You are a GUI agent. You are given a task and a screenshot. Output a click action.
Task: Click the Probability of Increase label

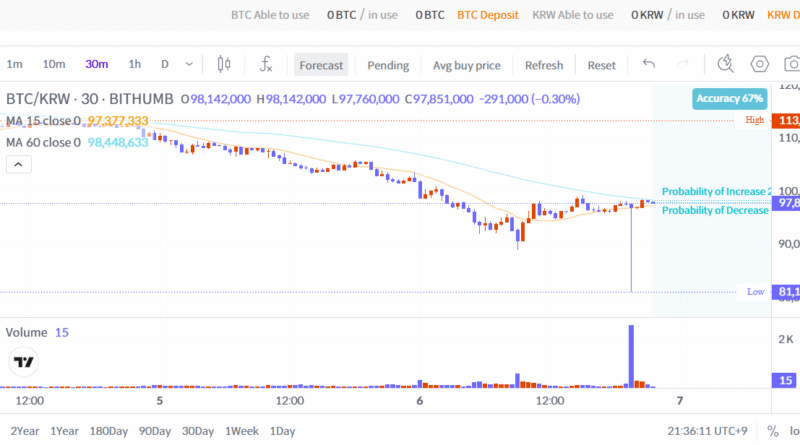(716, 191)
